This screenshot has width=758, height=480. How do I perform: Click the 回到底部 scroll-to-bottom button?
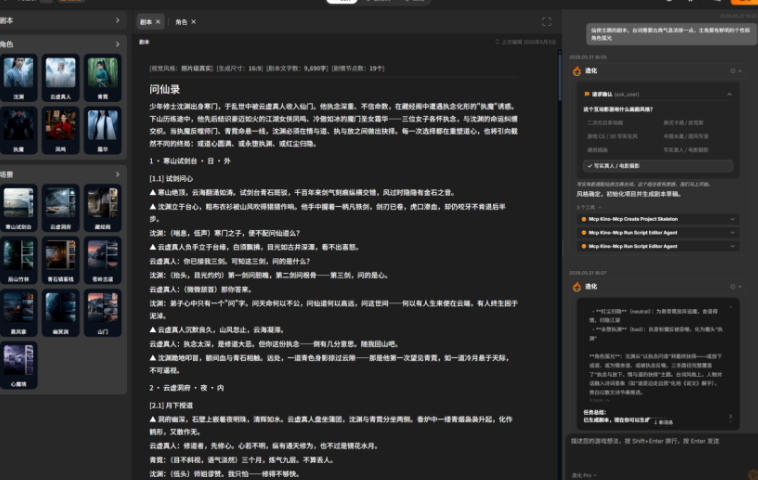point(663,422)
